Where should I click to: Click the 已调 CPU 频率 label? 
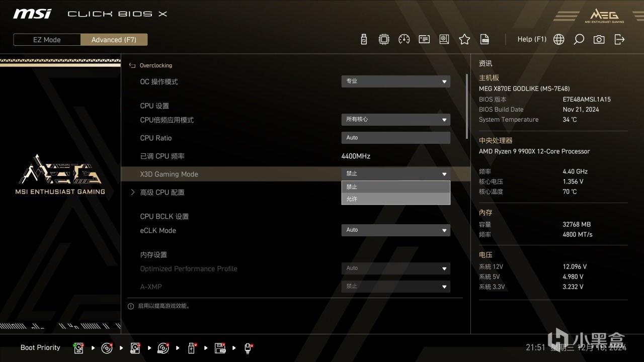coord(162,156)
